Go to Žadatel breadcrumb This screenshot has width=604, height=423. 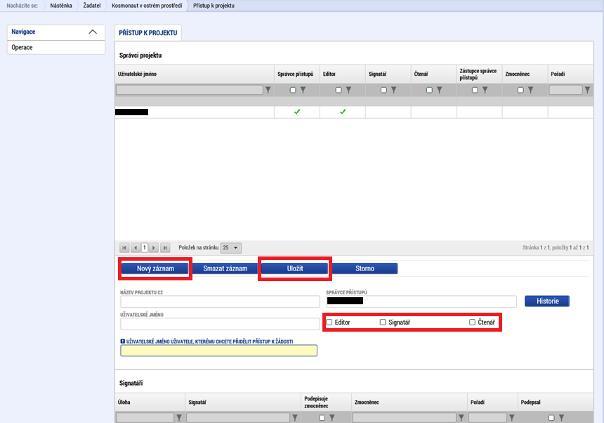click(92, 5)
